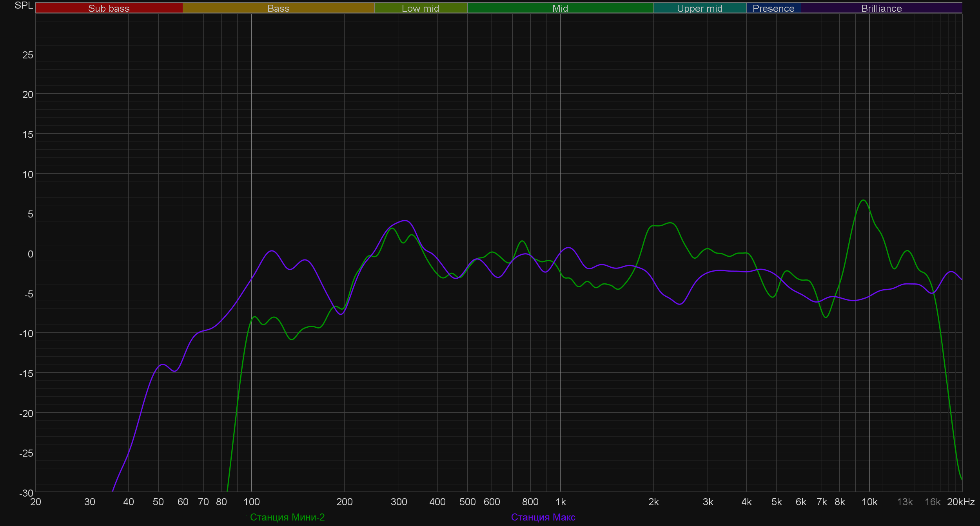This screenshot has width=980, height=526.
Task: Click the purple curve peak near 300 Hz
Action: [x=405, y=221]
